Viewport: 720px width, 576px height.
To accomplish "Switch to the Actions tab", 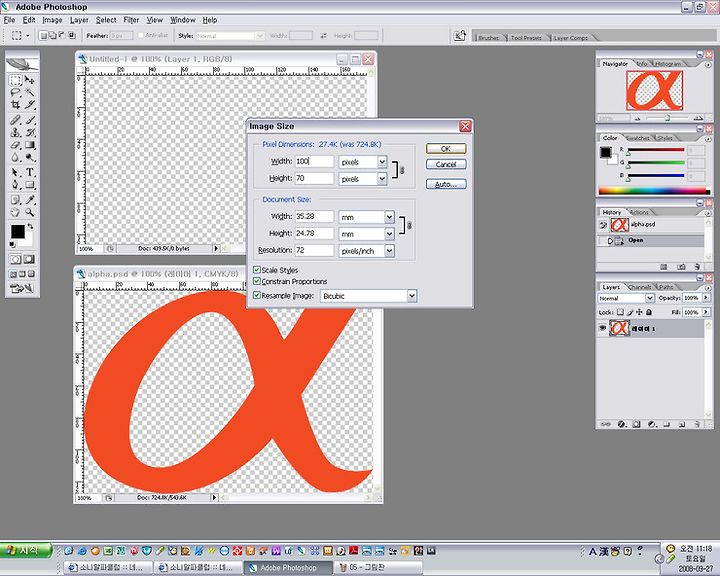I will (x=639, y=212).
